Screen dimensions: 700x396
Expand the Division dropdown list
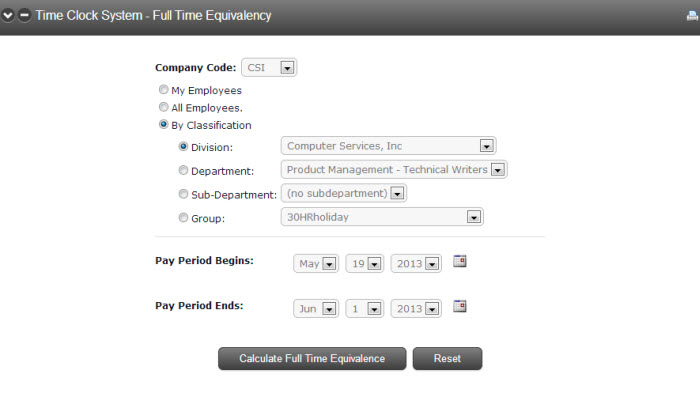point(388,146)
